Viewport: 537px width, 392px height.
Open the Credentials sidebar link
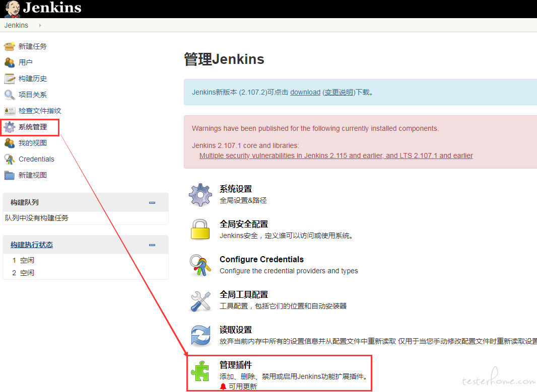coord(36,159)
